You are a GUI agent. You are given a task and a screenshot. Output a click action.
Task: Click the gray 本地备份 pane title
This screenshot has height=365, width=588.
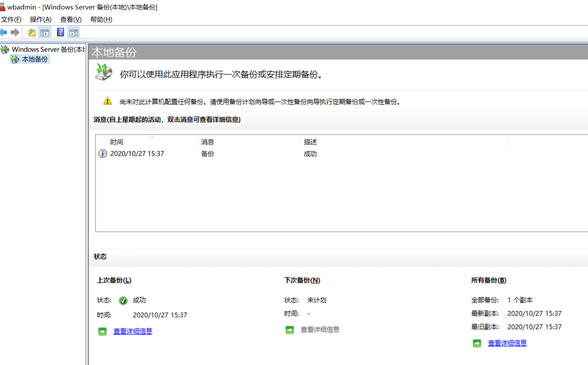pos(114,52)
